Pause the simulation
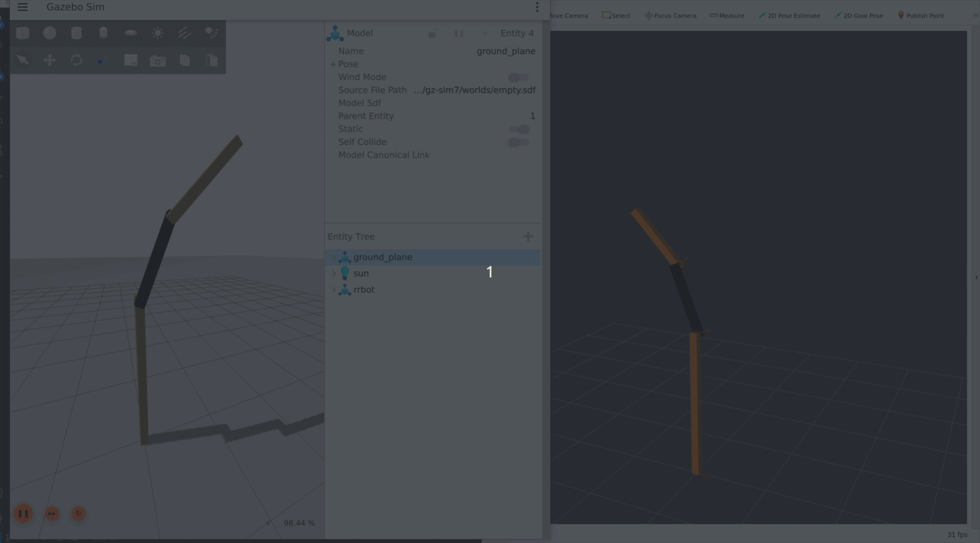Screen dimensions: 980x543 pyautogui.click(x=23, y=514)
